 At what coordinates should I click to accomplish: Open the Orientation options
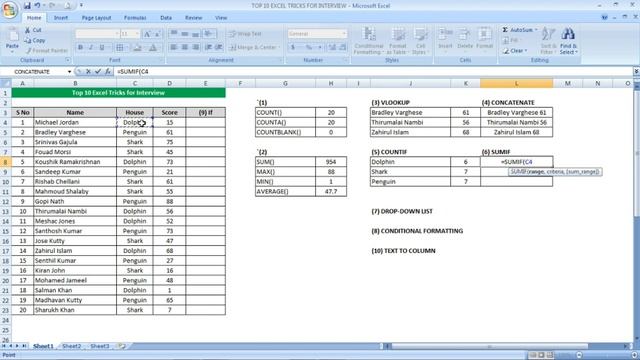point(209,34)
